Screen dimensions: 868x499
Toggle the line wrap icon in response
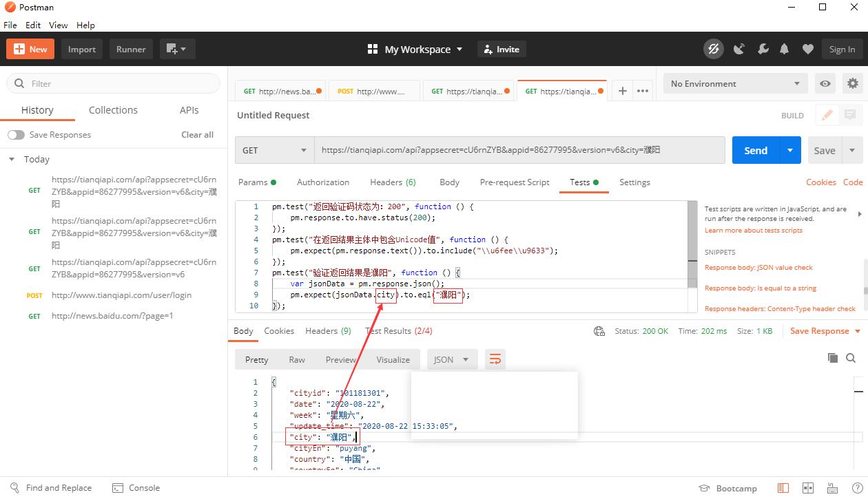tap(495, 359)
